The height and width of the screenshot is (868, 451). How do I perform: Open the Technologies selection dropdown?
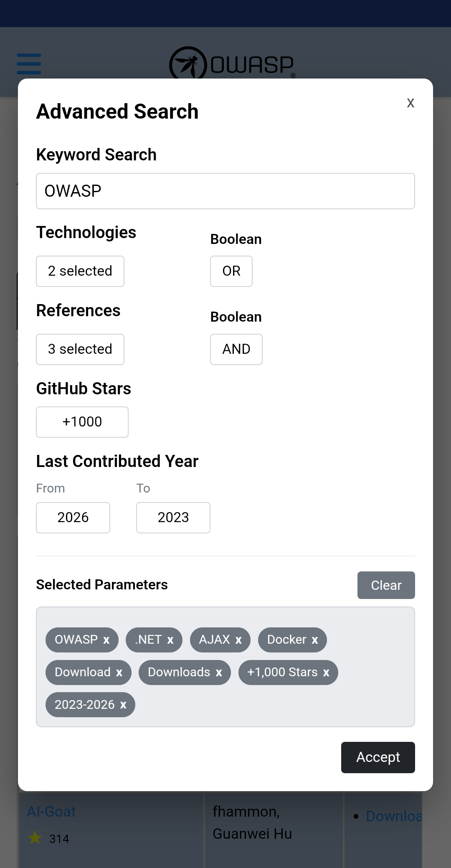[80, 271]
